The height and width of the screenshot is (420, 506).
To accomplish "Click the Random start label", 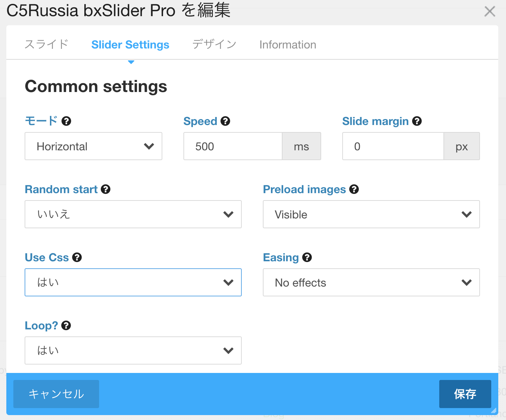I will 61,189.
